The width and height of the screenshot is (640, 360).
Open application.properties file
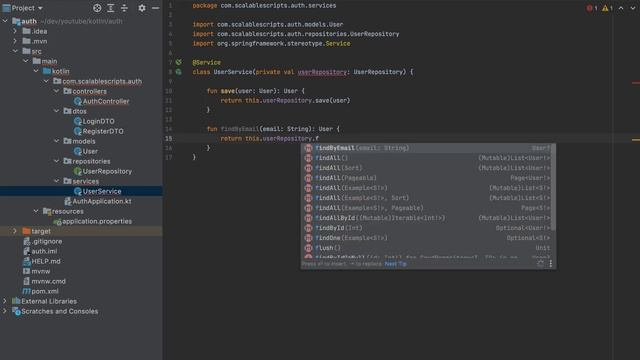point(93,221)
